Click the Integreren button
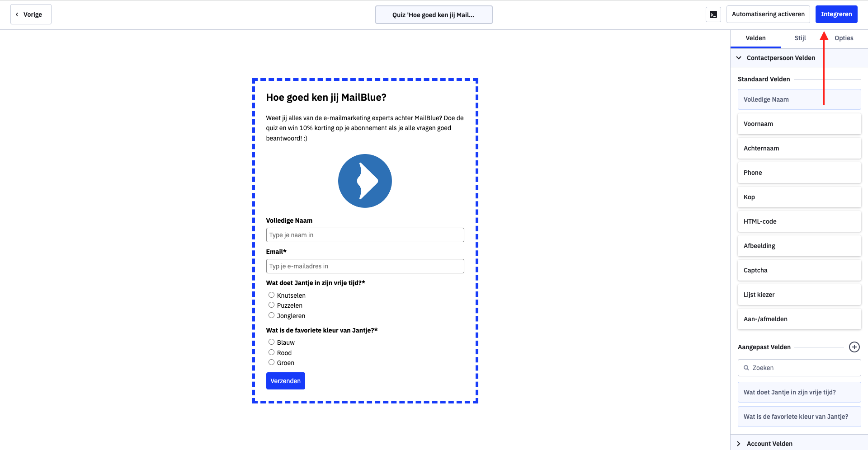868x450 pixels. coord(836,14)
